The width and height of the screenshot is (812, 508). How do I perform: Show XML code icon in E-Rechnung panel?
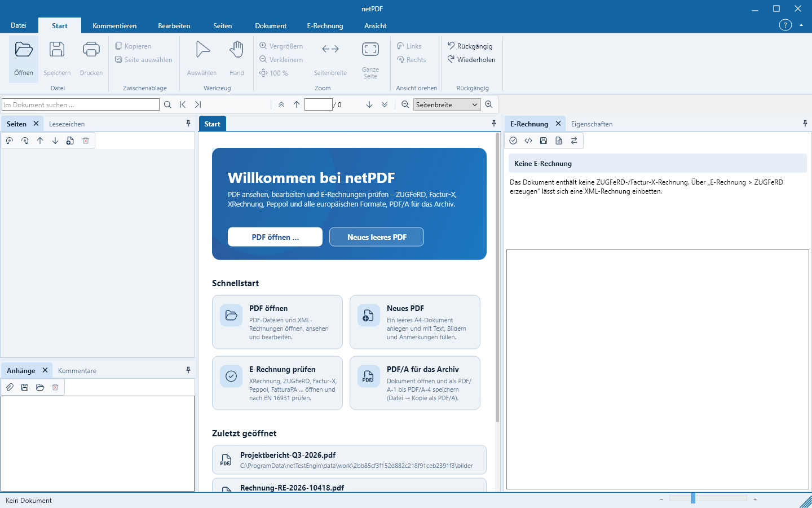(528, 141)
